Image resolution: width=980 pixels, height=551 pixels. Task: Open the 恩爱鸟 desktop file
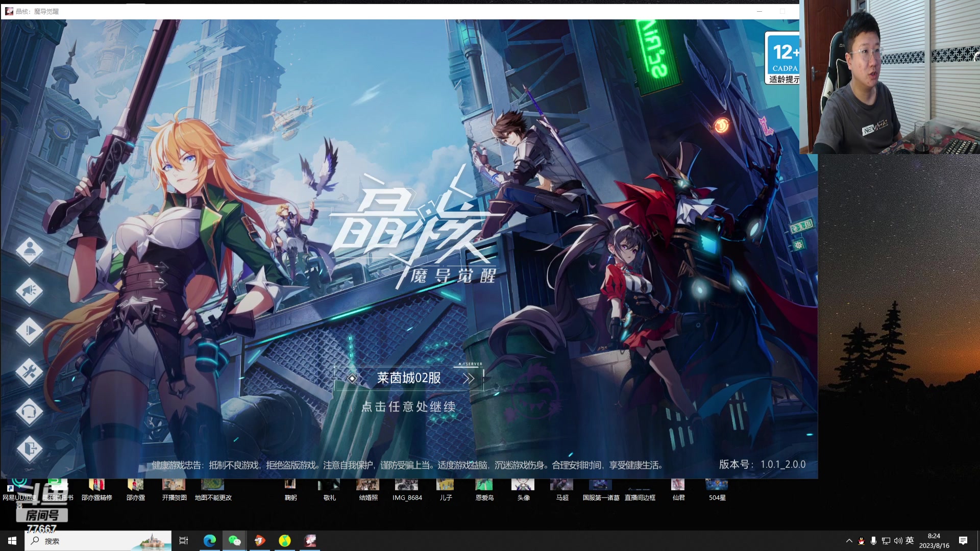point(484,490)
